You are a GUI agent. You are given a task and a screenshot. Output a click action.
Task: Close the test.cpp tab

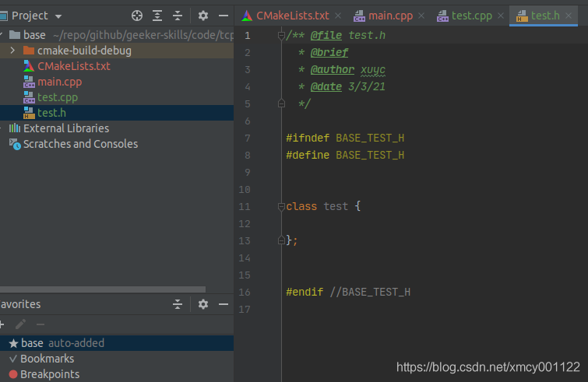pos(501,16)
